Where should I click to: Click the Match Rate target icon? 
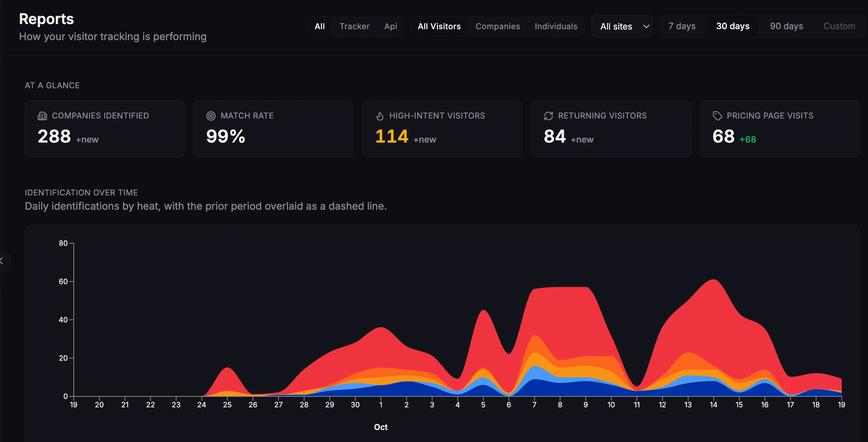point(211,116)
